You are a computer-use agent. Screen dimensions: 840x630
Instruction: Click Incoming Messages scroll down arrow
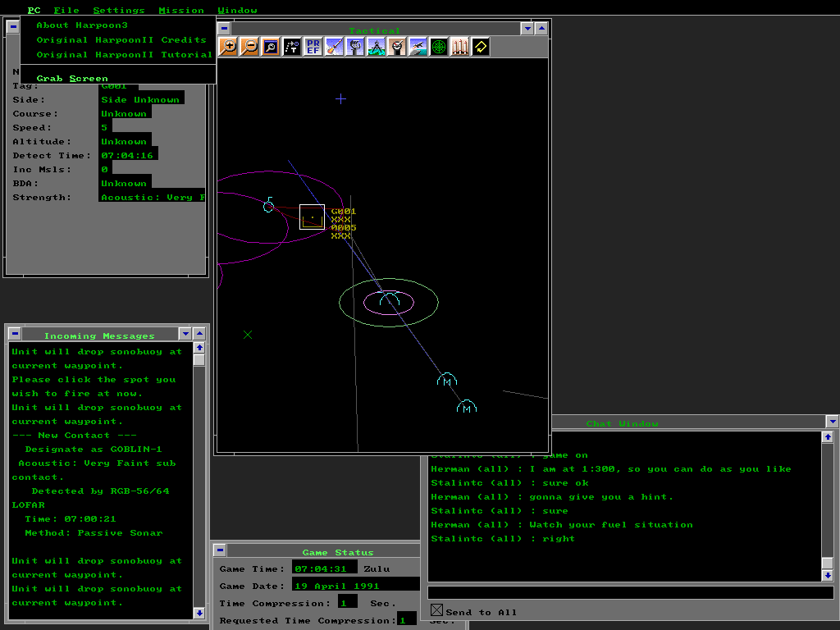coord(199,613)
